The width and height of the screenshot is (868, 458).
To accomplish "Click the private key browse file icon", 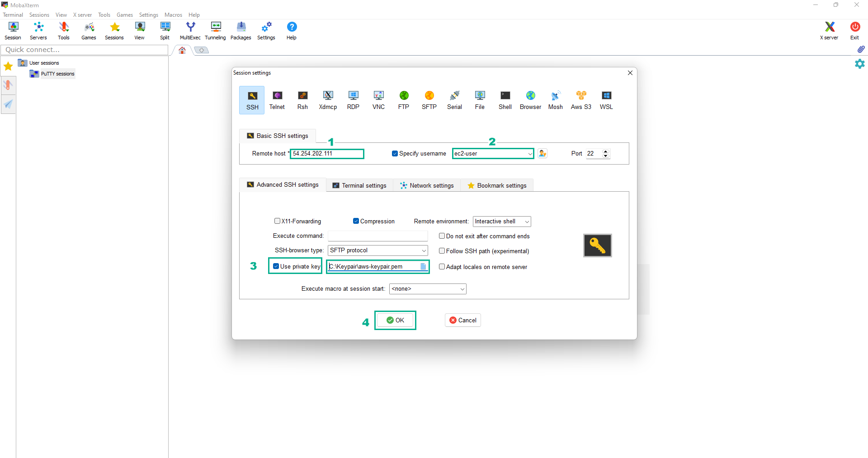I will (423, 267).
